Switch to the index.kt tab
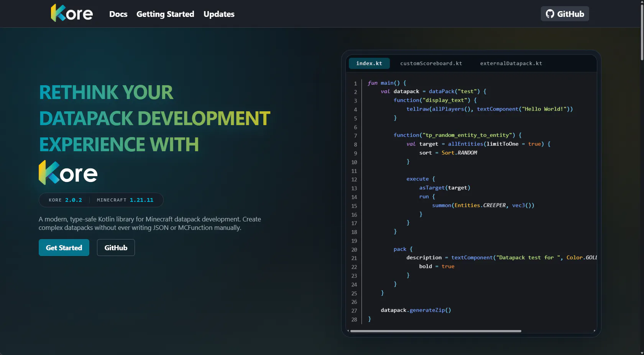 [x=369, y=63]
